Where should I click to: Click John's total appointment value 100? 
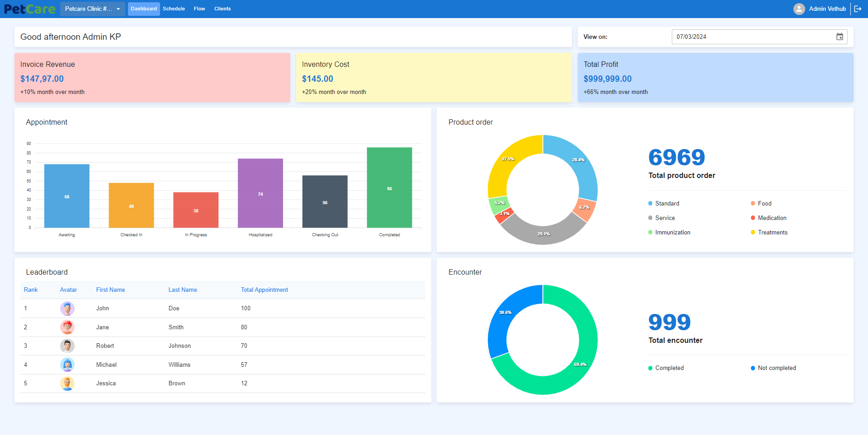(245, 309)
